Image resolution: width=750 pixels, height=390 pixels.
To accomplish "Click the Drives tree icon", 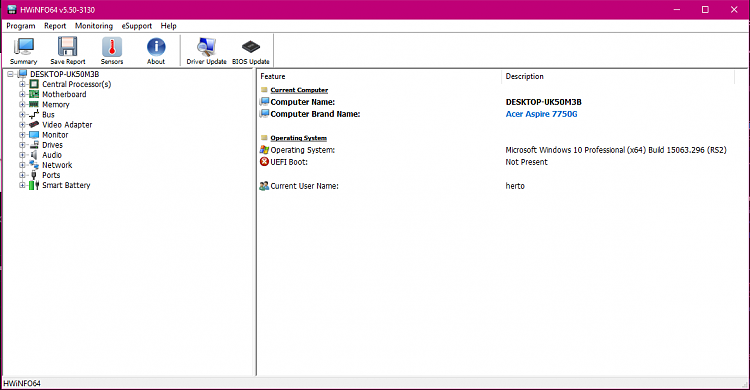I will click(34, 145).
